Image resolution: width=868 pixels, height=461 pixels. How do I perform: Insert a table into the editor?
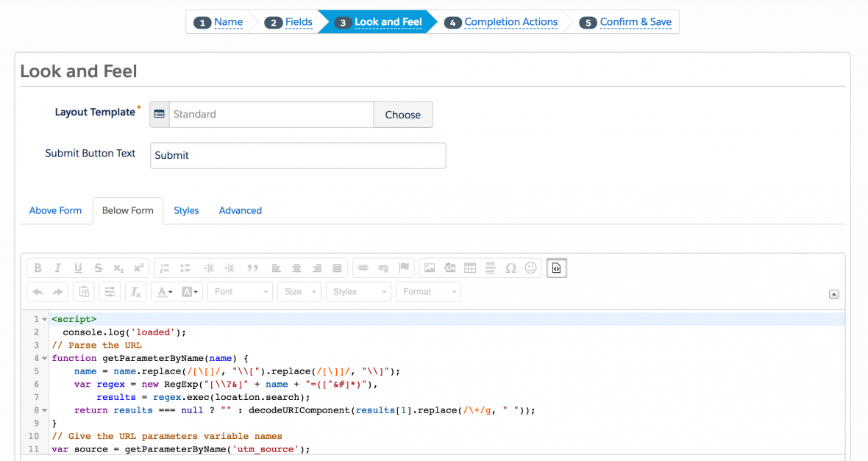(x=470, y=268)
